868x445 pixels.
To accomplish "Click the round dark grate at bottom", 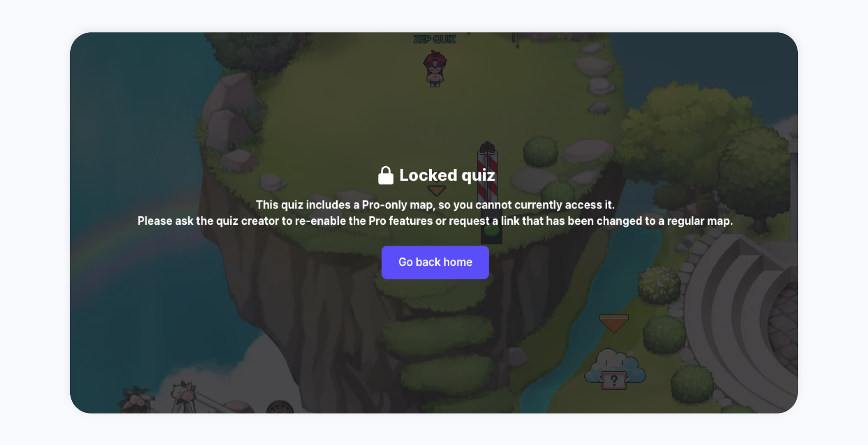I will pos(280,407).
